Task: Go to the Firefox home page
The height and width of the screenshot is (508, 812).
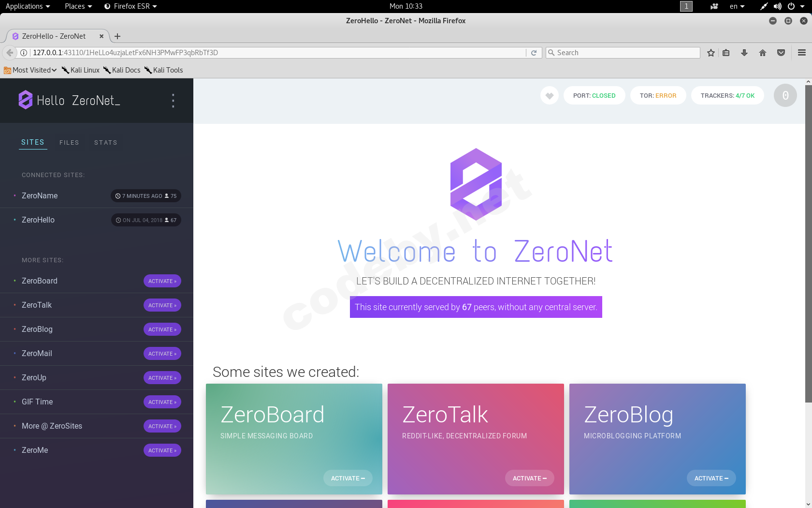Action: (763, 53)
